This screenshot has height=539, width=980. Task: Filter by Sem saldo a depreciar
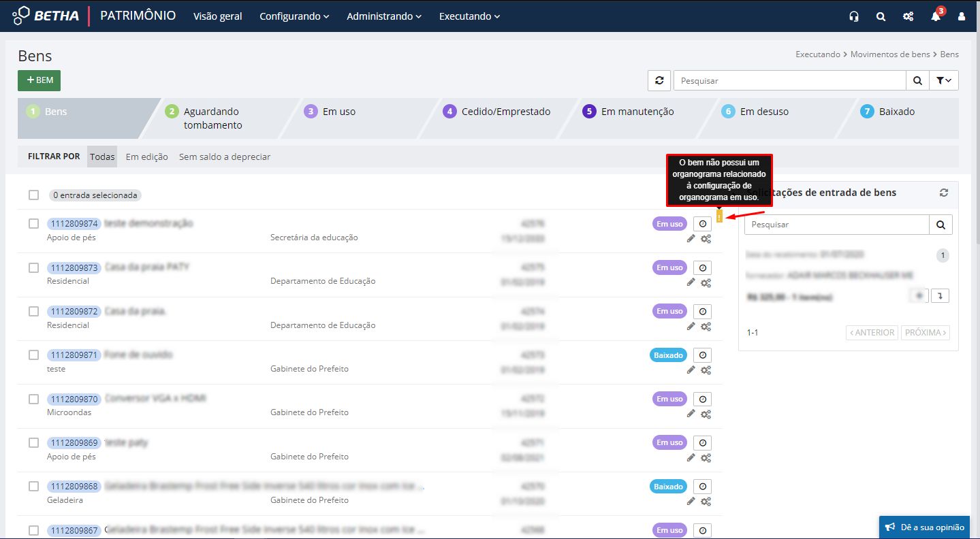pyautogui.click(x=225, y=157)
